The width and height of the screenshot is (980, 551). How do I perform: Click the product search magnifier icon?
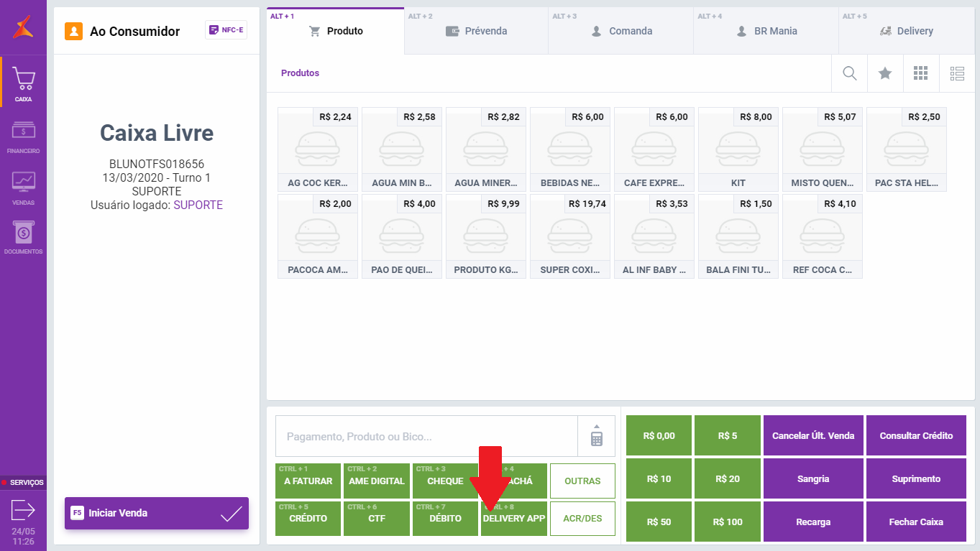849,73
